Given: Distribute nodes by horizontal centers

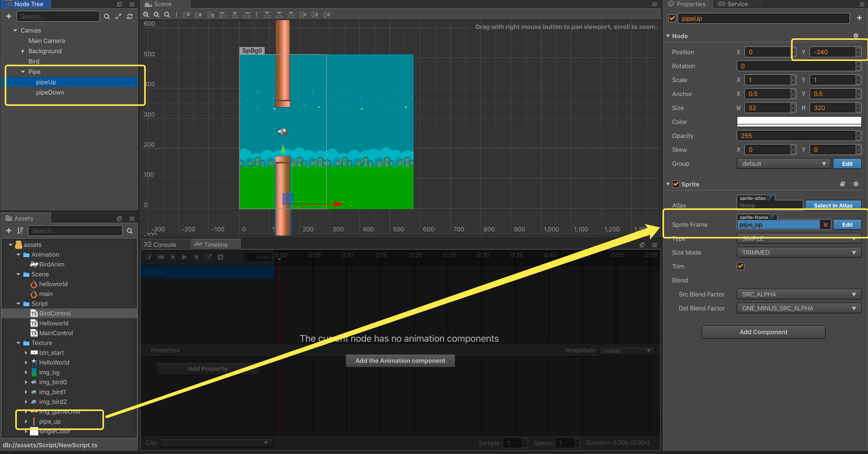Looking at the screenshot, I should point(315,14).
